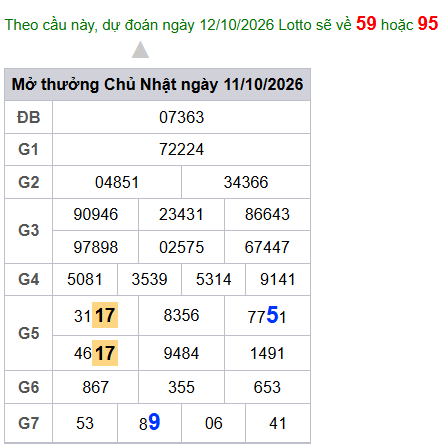Click the G1 row label
This screenshot has height=447, width=447.
[x=29, y=149]
